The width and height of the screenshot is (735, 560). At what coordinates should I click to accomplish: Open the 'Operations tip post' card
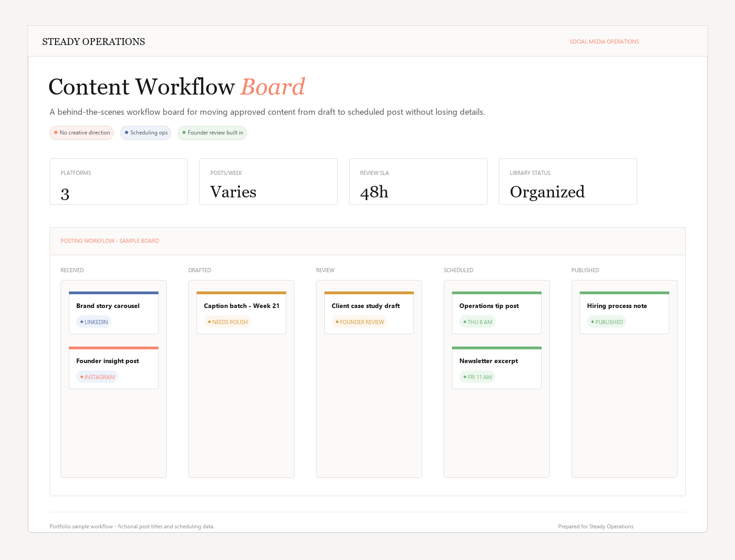click(x=497, y=313)
